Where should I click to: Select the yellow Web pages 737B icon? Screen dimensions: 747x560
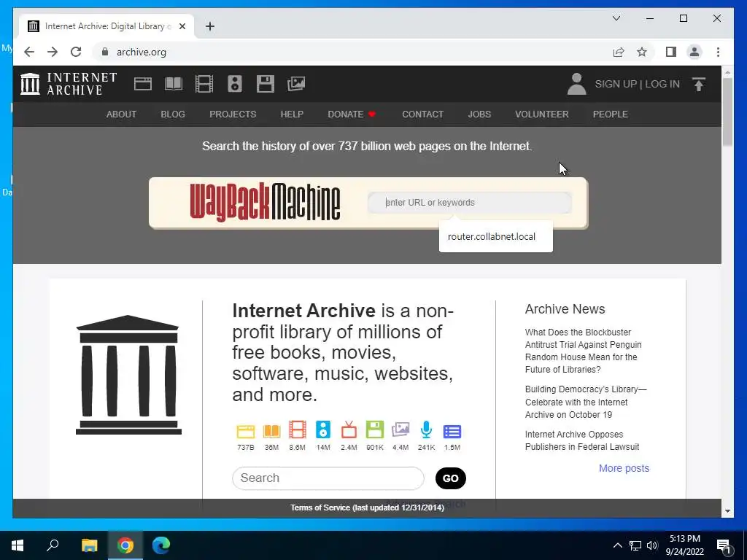(245, 431)
